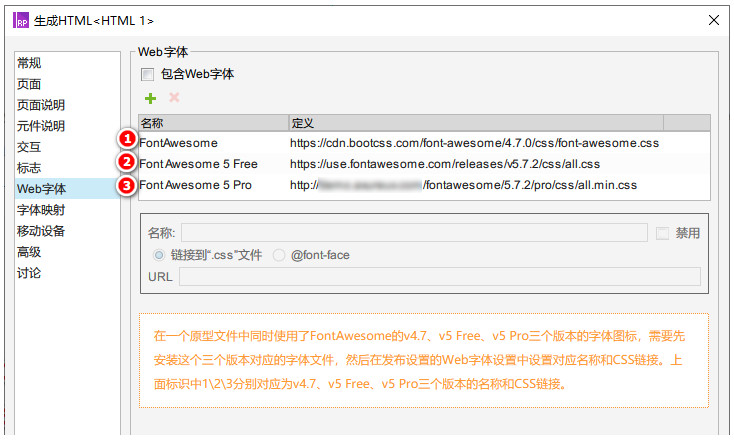The image size is (734, 442).
Task: Click the use.fontawesome.com v5.7.2 URL cell
Action: click(x=445, y=164)
